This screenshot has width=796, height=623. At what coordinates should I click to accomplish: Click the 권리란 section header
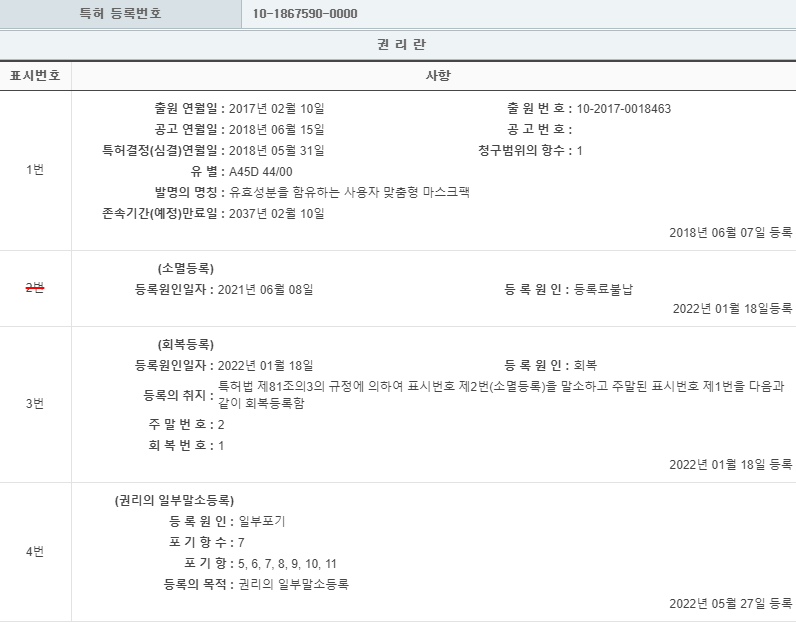click(397, 45)
